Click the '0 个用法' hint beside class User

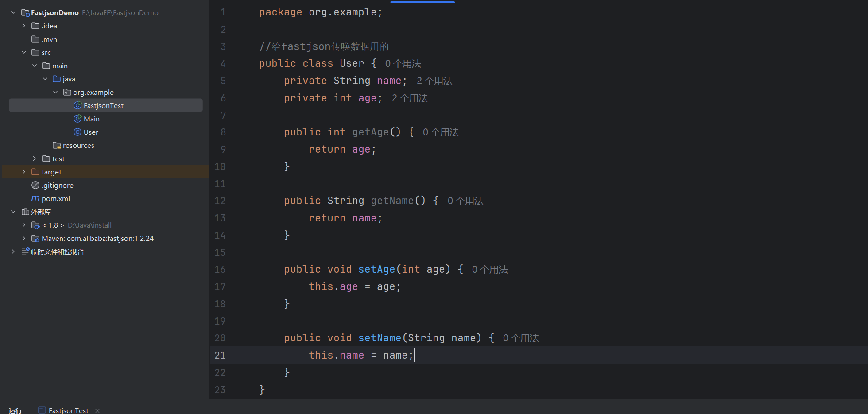pos(403,64)
